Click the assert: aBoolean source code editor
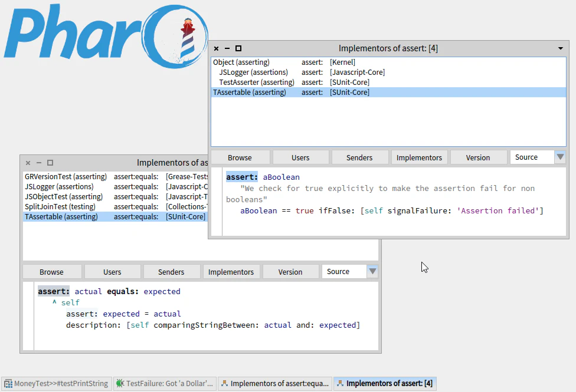 click(394, 202)
